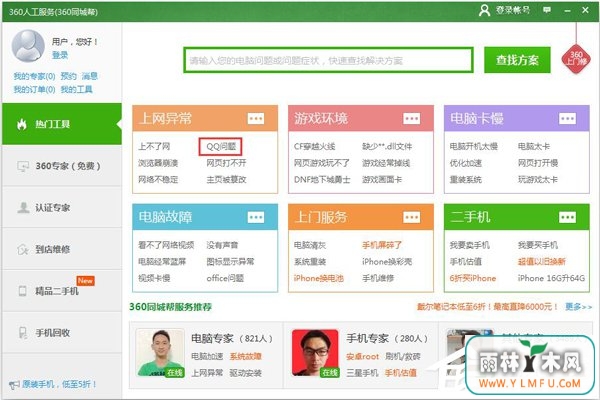This screenshot has height=400, width=600.
Task: Open the 缺少**.dll文件 fix
Action: click(387, 146)
